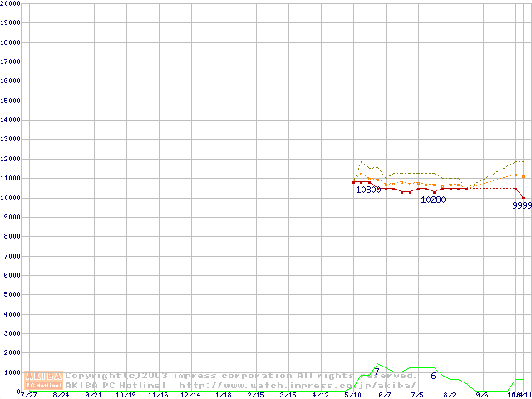
Task: Click the 8/2 date axis label
Action: click(x=450, y=395)
